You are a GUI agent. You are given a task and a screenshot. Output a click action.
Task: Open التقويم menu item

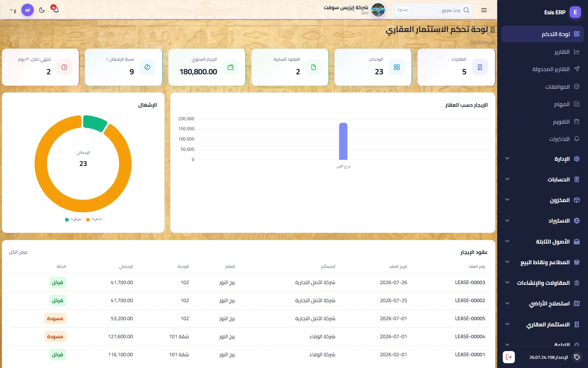(542, 121)
